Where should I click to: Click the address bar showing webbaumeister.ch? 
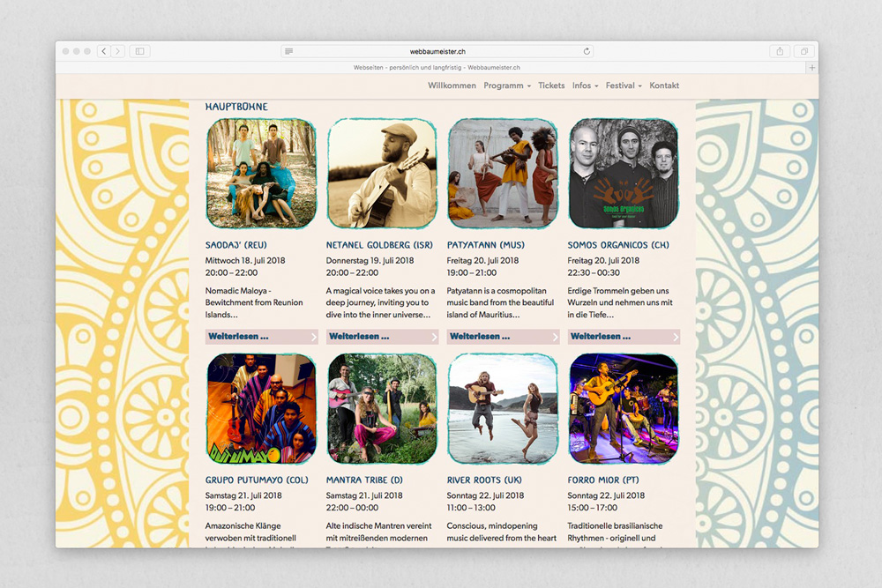(x=437, y=52)
